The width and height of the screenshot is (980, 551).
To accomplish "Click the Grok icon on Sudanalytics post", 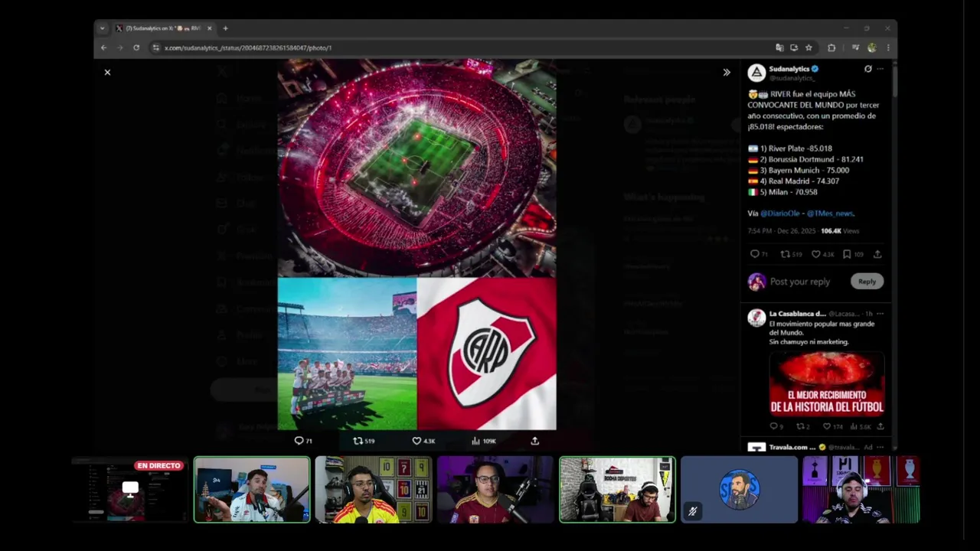I will click(867, 69).
